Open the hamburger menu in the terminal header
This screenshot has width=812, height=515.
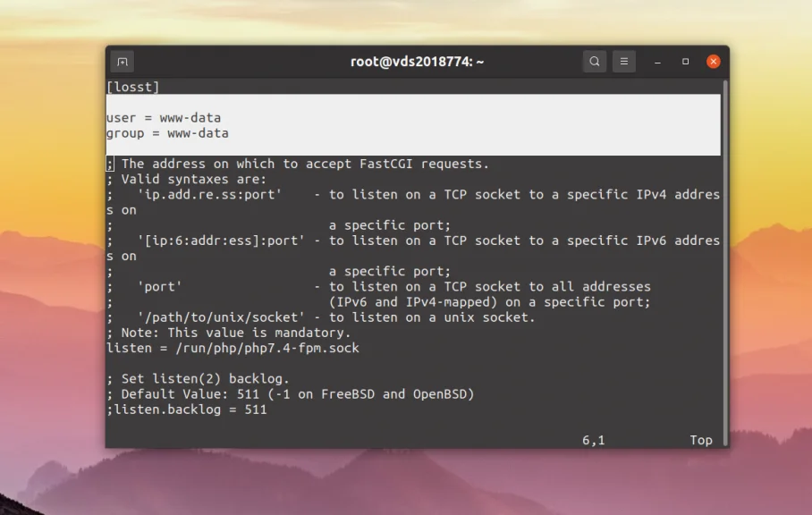point(624,62)
